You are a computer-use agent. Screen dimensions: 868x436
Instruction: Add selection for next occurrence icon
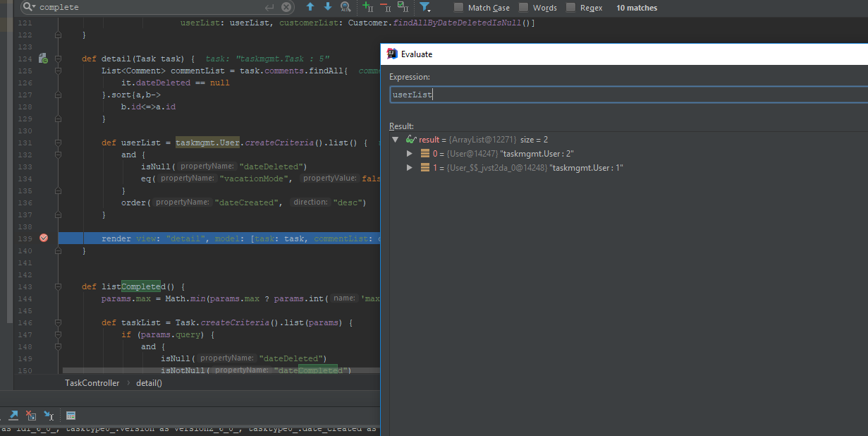367,7
